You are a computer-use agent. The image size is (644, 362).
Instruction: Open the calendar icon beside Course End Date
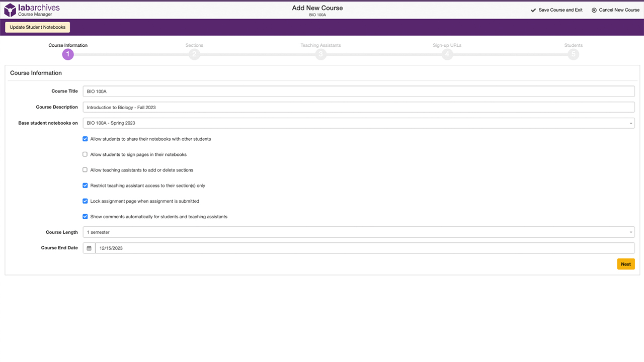tap(89, 248)
